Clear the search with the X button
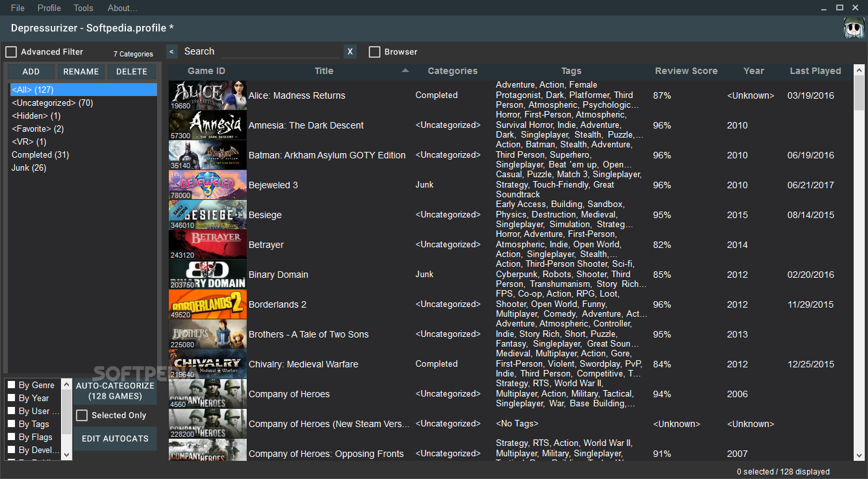This screenshot has height=479, width=868. [x=350, y=52]
